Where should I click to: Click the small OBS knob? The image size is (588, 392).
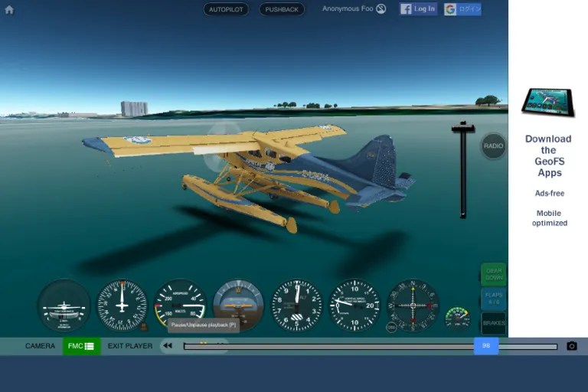[391, 327]
